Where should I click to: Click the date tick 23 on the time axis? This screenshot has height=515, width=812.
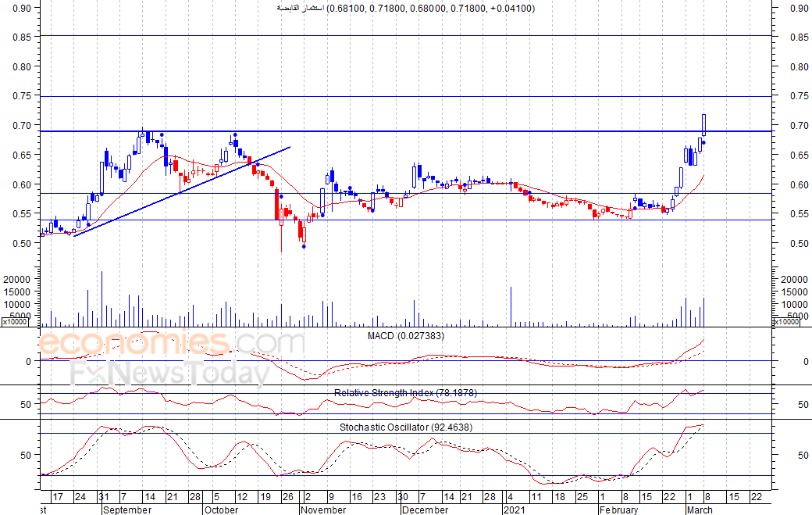tap(379, 497)
